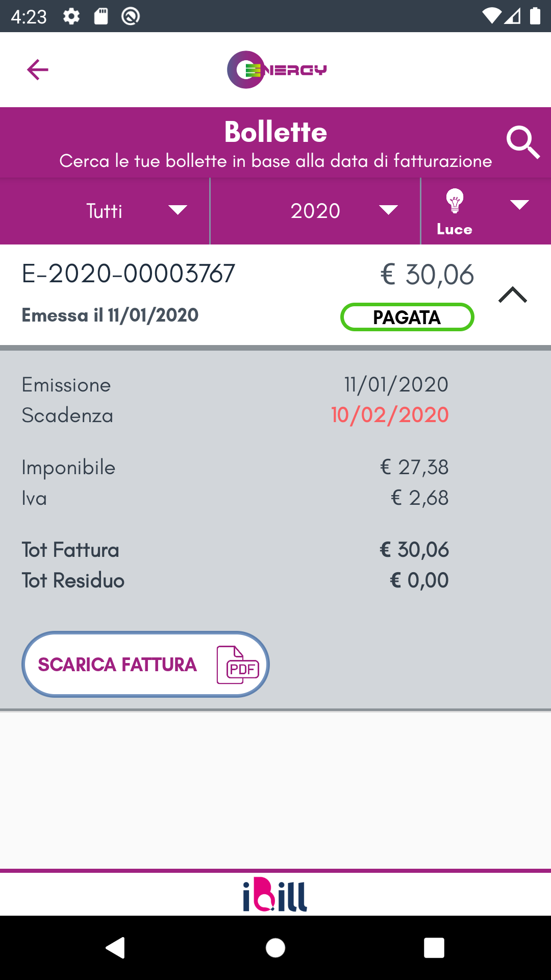Collapse the invoice details chevron
Viewport: 551px width, 980px height.
coord(512,295)
